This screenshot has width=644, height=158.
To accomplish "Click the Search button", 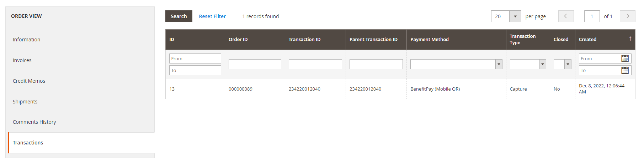I will coord(179,16).
